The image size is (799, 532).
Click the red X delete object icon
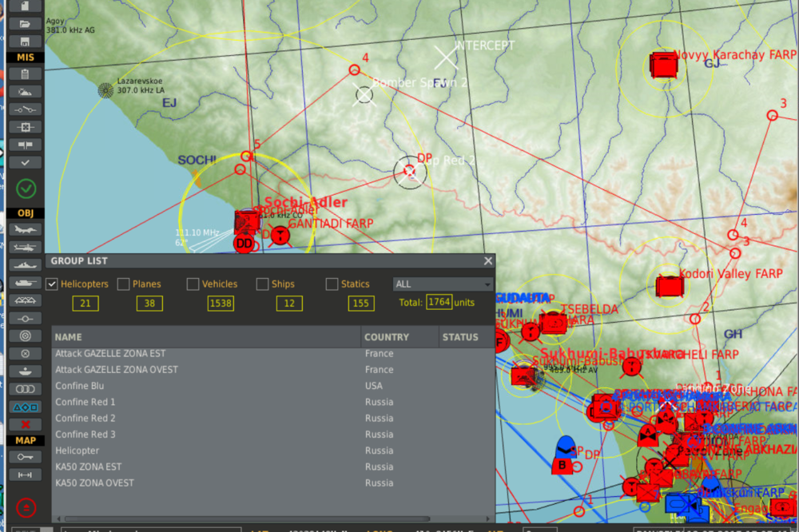(25, 424)
